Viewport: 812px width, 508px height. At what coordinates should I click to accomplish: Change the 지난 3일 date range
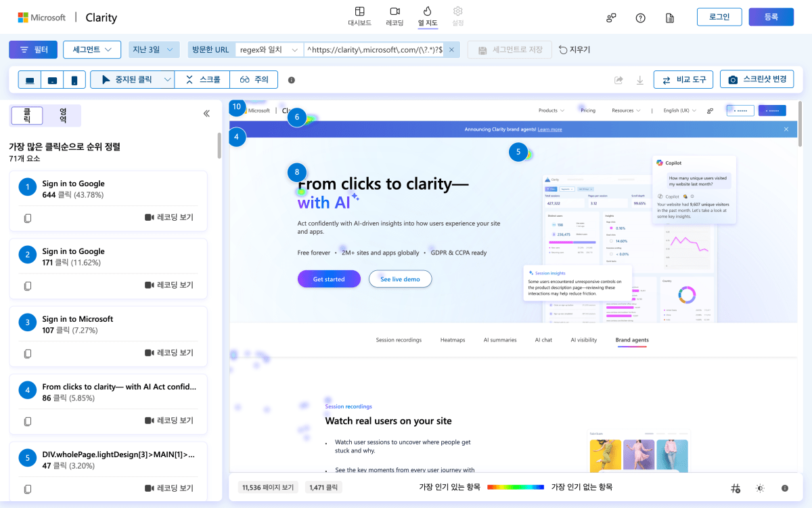(x=154, y=50)
